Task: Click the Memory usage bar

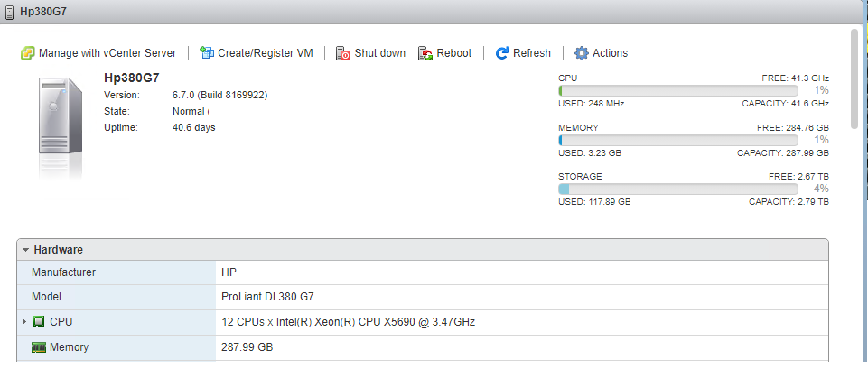Action: [x=678, y=140]
